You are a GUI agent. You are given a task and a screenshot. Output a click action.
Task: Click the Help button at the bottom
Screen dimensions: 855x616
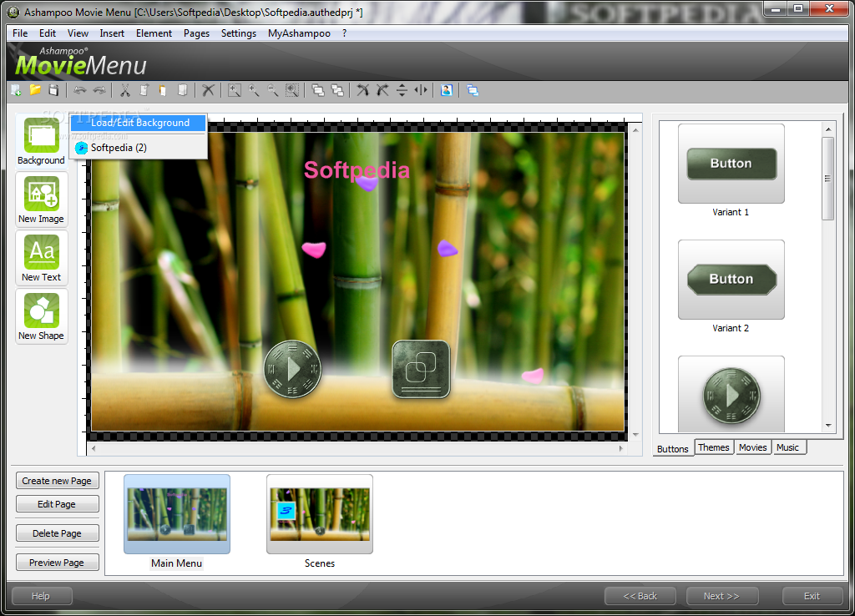[42, 596]
